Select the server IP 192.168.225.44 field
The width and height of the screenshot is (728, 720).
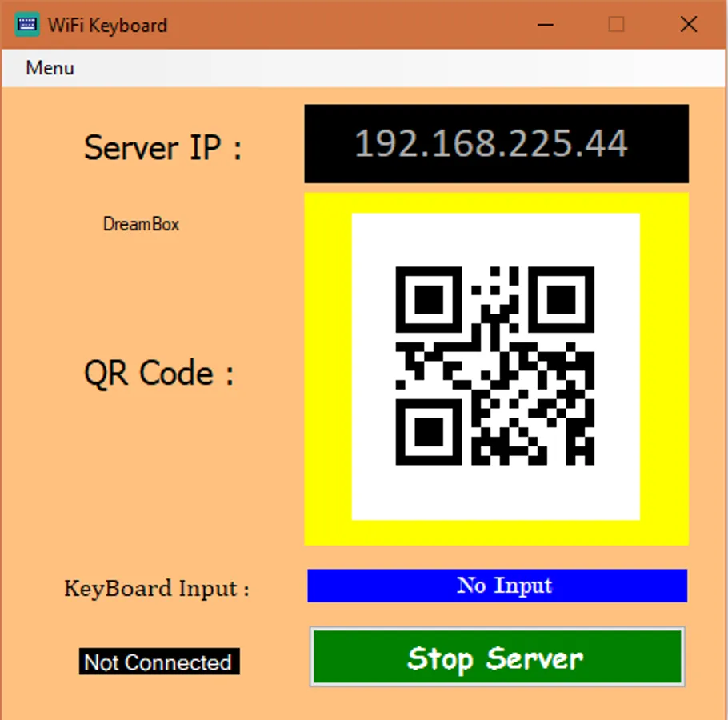pos(496,143)
